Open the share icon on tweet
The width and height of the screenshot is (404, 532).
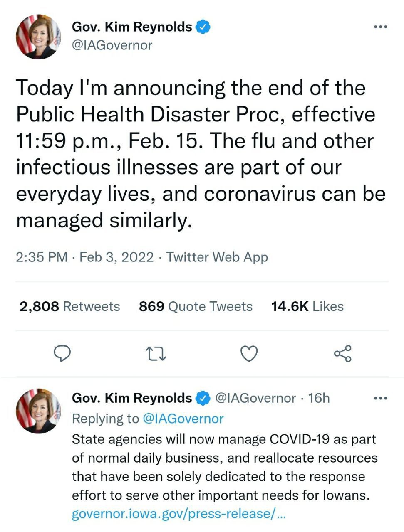click(343, 354)
